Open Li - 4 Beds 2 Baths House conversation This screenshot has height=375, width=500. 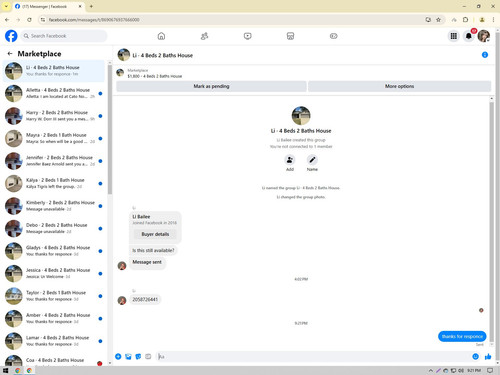54,71
